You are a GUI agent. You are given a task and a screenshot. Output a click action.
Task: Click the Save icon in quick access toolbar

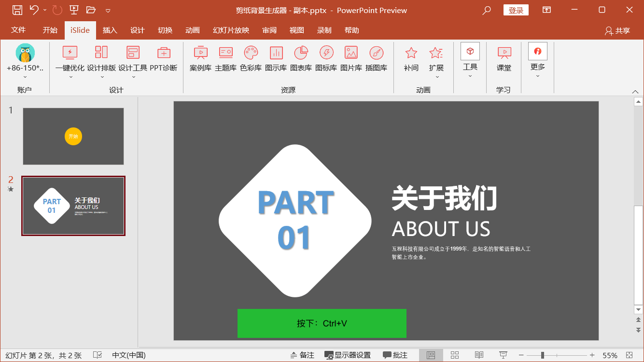(17, 10)
